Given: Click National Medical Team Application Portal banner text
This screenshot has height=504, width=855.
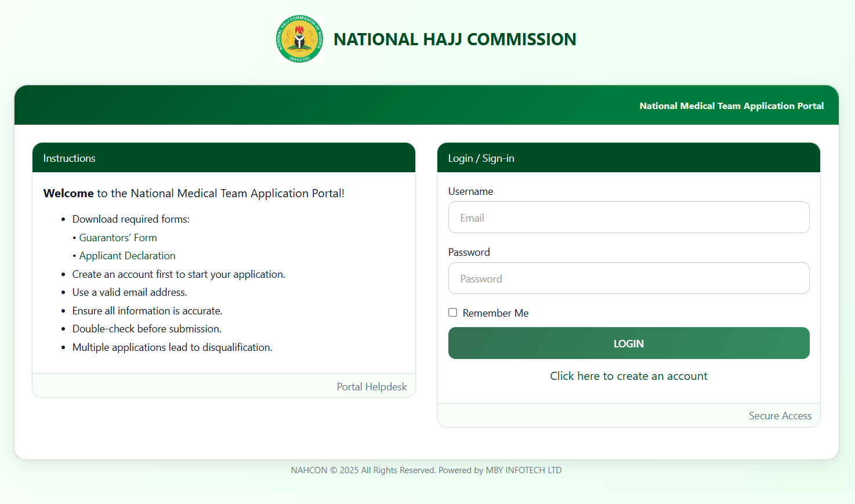Looking at the screenshot, I should 731,106.
